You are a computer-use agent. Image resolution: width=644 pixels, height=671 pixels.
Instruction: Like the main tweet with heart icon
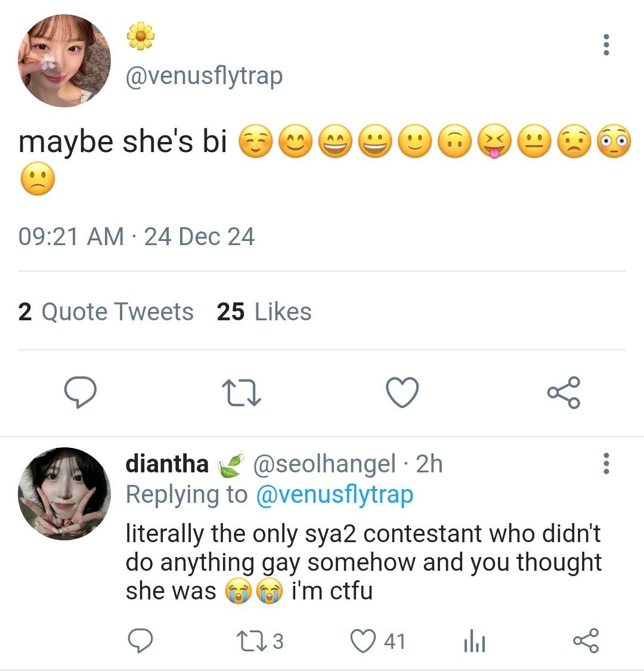tap(402, 392)
